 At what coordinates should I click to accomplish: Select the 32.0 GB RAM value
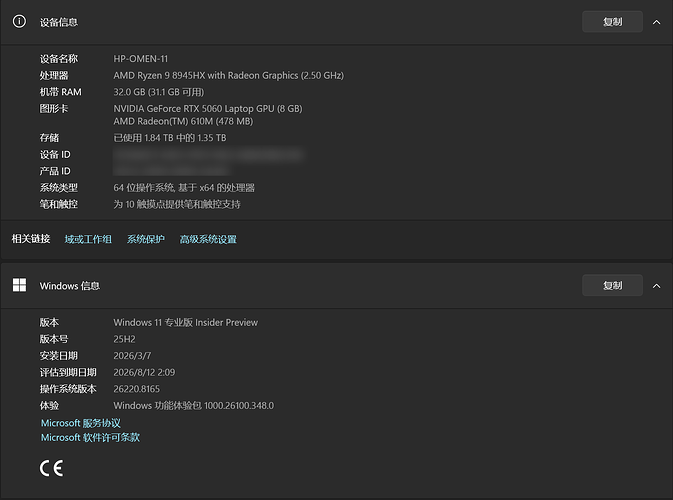tap(159, 92)
